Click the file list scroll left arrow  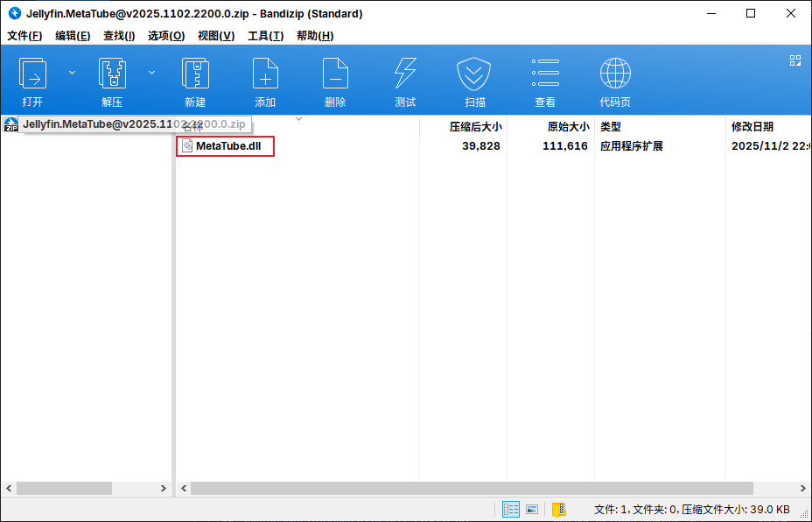(184, 489)
